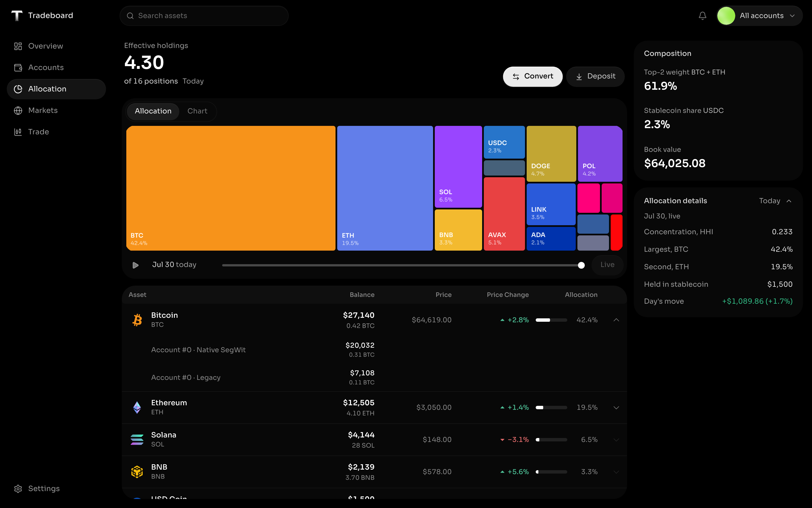Open Accounts in sidebar
This screenshot has width=812, height=508.
click(56, 67)
